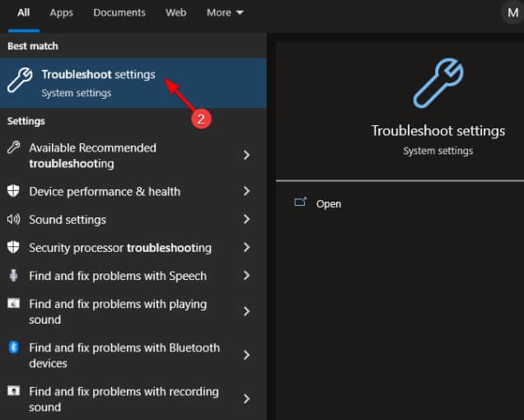Click the shield icon for Security processor troubleshooting

pos(13,248)
